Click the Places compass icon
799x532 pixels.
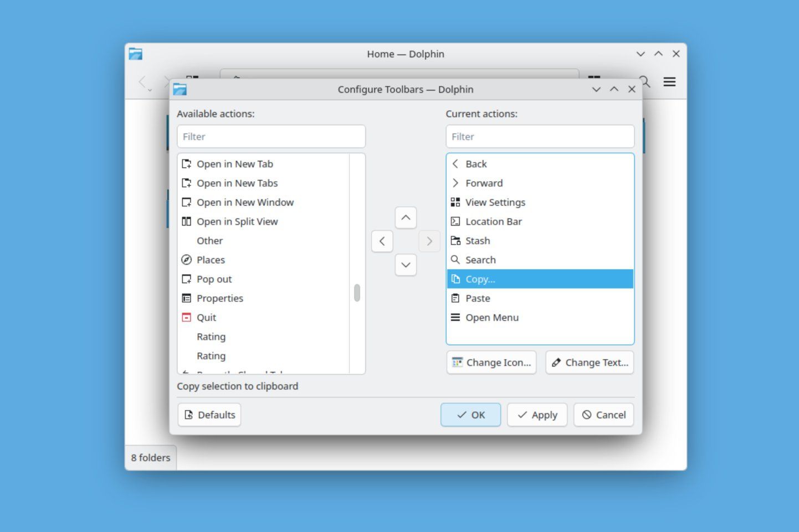click(x=187, y=260)
